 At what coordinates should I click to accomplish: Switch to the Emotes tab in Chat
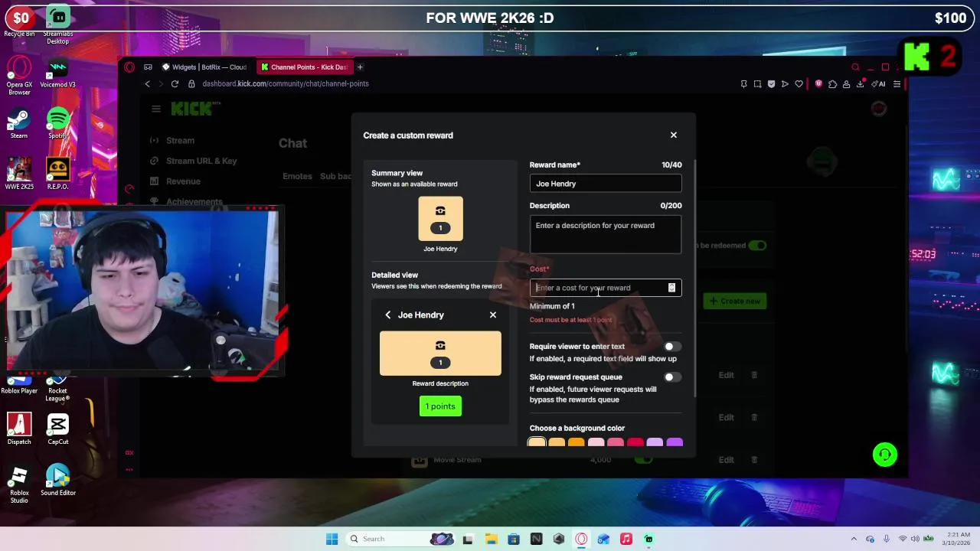pos(297,176)
